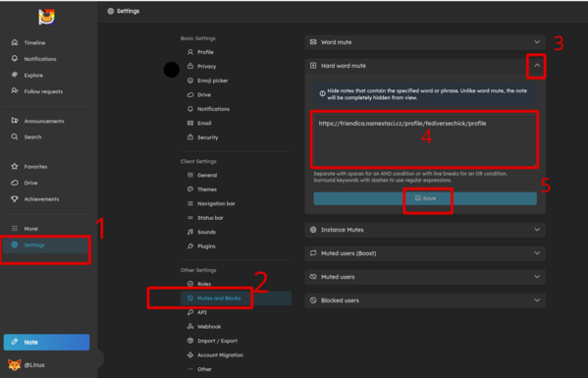Click the Plugins plug icon
588x378 pixels.
click(190, 246)
